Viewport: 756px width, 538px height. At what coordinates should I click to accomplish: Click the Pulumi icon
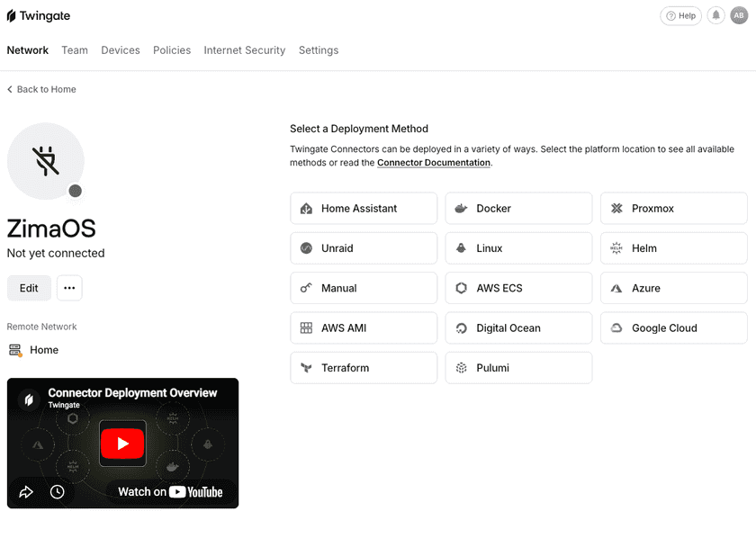pos(462,368)
